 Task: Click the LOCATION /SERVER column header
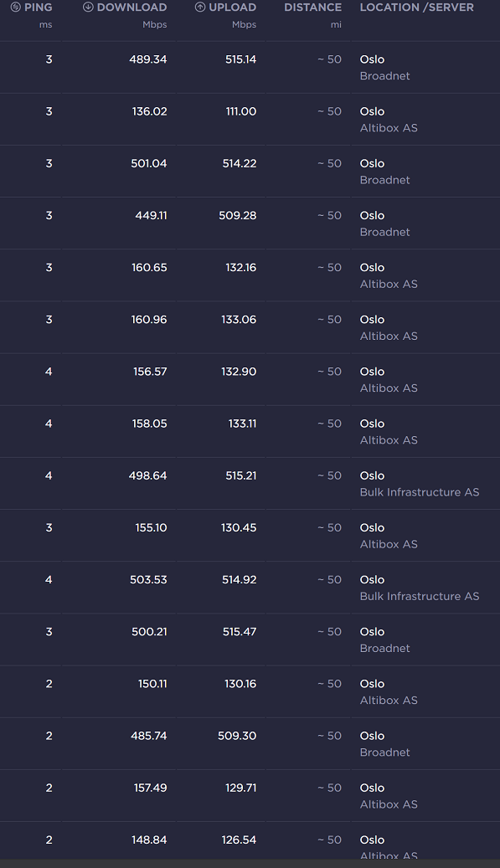(417, 8)
